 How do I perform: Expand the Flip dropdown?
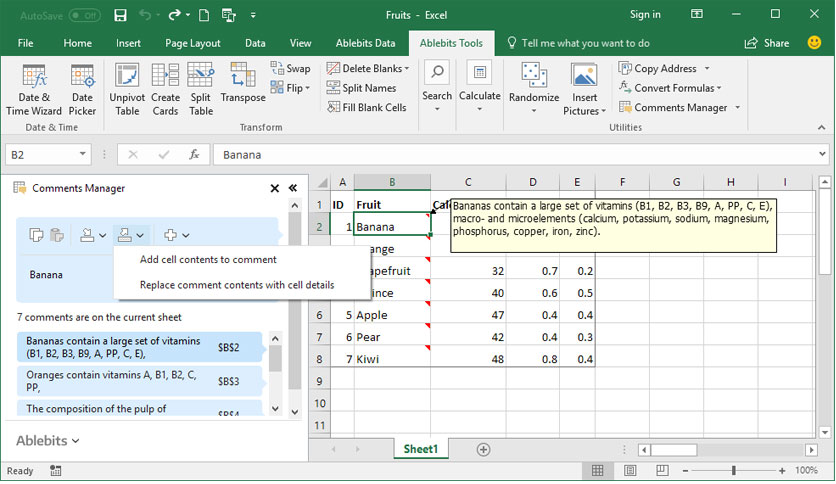coord(308,88)
